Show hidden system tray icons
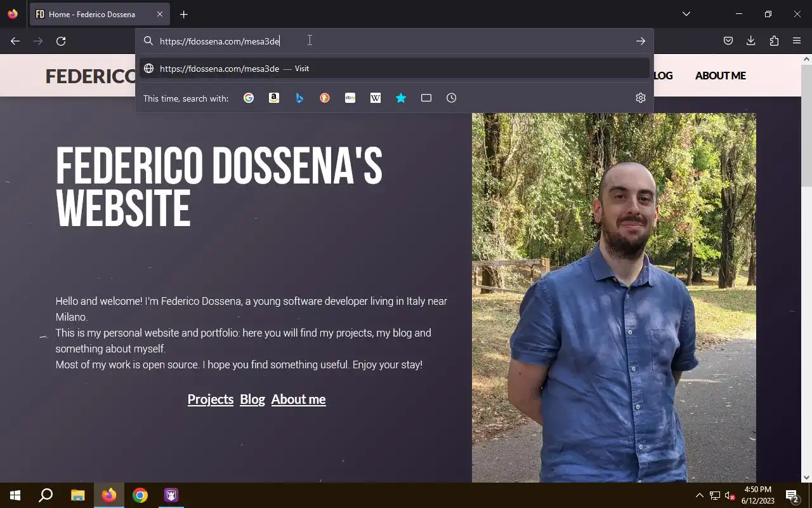812x508 pixels. (700, 495)
